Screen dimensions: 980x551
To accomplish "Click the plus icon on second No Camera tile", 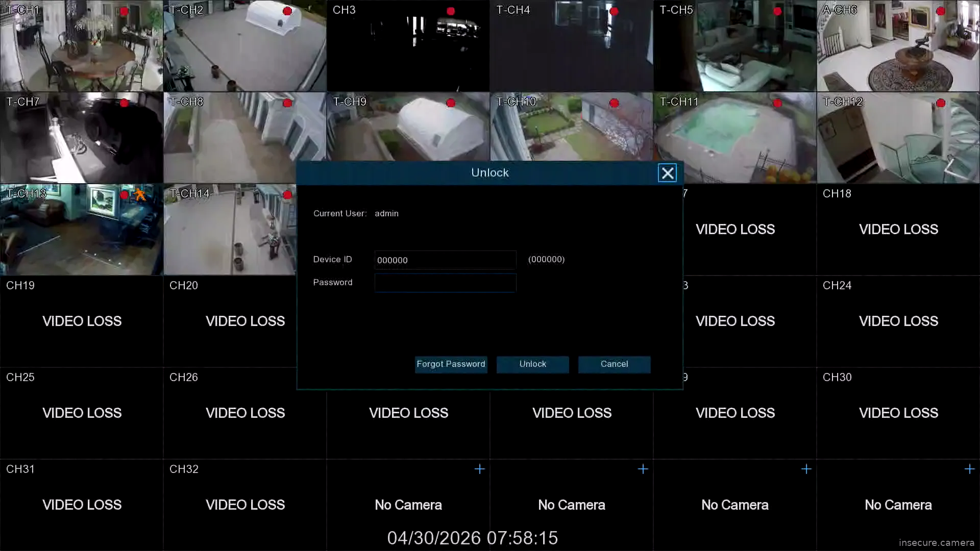I will 643,469.
